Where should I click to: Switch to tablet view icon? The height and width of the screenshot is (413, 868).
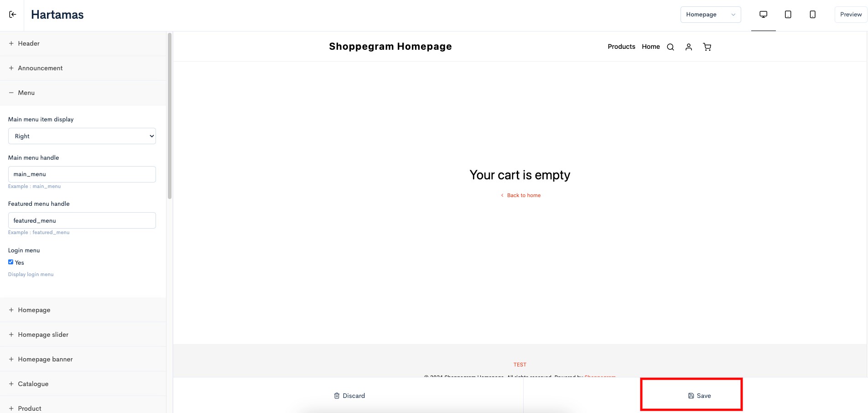tap(788, 15)
